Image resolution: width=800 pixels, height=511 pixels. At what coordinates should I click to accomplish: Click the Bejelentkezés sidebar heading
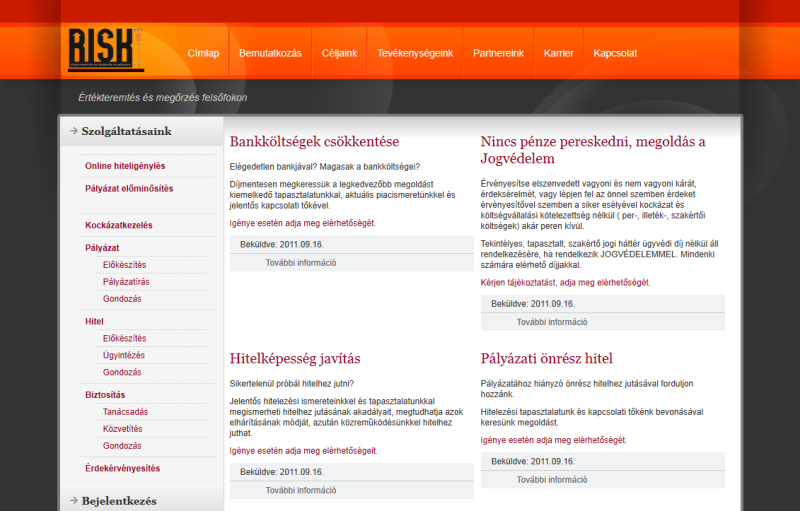(x=119, y=501)
